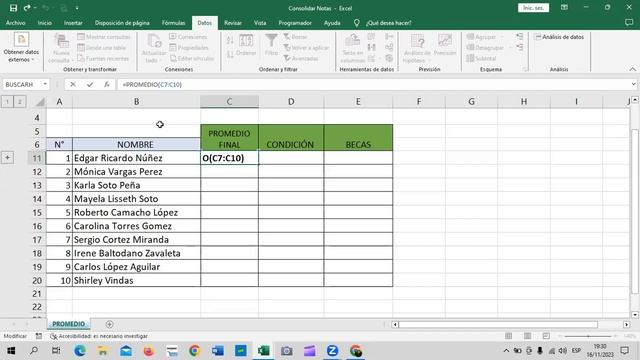This screenshot has width=640, height=360.
Task: Click the PROMEDIO FINAL header cell
Action: (229, 138)
